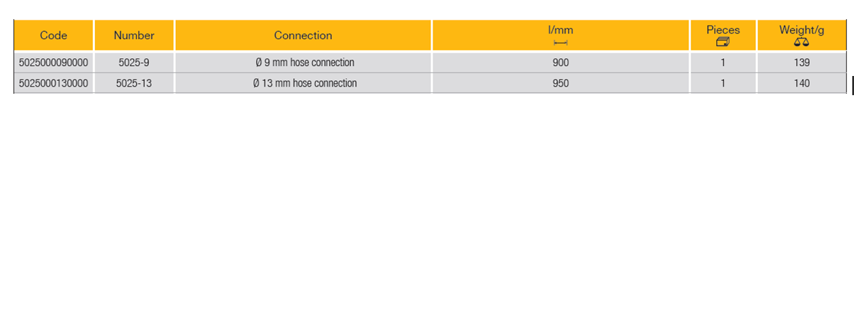Click the scales icon under Weight/g
Viewport: 868px width, 326px height.
(x=801, y=43)
